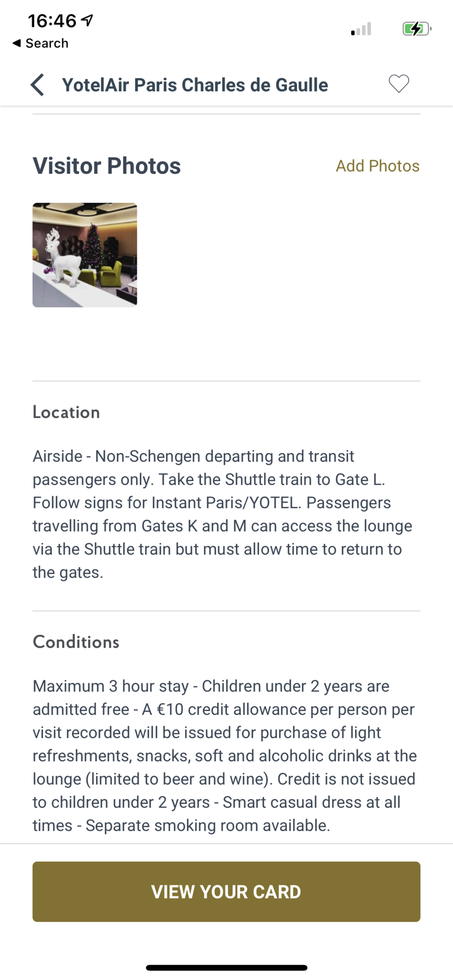This screenshot has height=980, width=453.
Task: Tap the "Maximum 3 hour stay" text
Action: coord(111,686)
